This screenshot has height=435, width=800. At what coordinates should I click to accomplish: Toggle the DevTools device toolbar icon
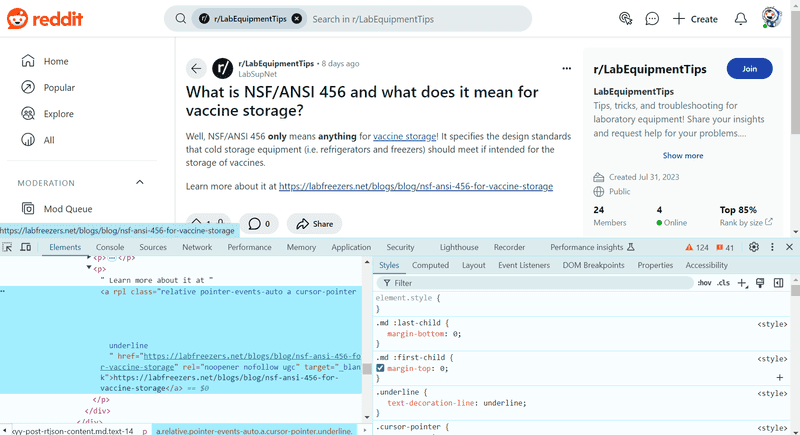point(26,247)
